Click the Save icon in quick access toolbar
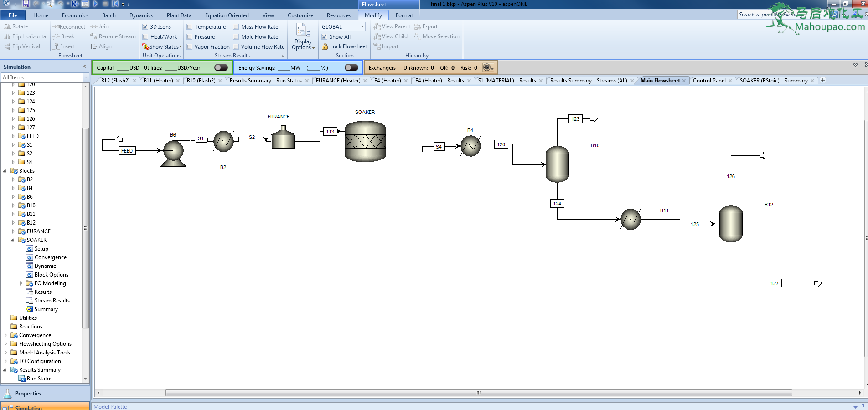Image resolution: width=868 pixels, height=410 pixels. [26, 4]
